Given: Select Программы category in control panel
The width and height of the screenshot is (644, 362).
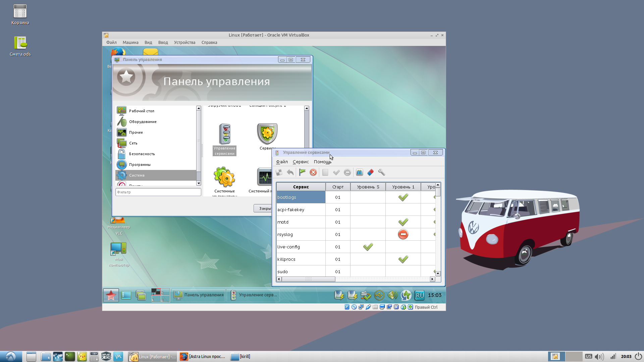Looking at the screenshot, I should 156,165.
